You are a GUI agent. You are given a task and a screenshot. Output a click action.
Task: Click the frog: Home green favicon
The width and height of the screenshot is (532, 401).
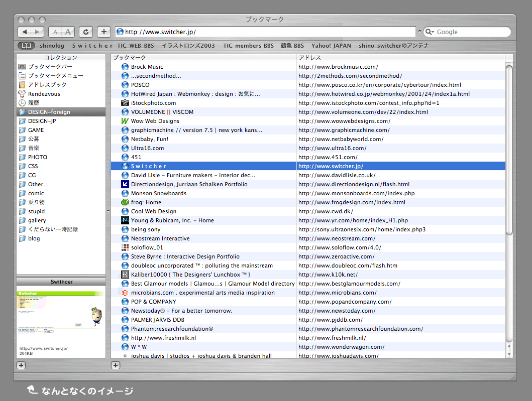[125, 202]
